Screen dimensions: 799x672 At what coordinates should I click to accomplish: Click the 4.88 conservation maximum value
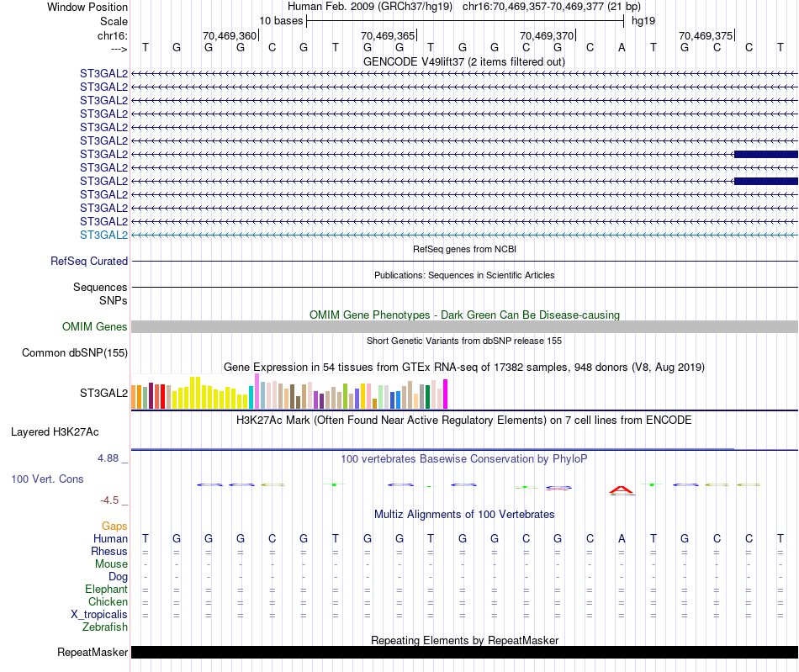(x=108, y=458)
